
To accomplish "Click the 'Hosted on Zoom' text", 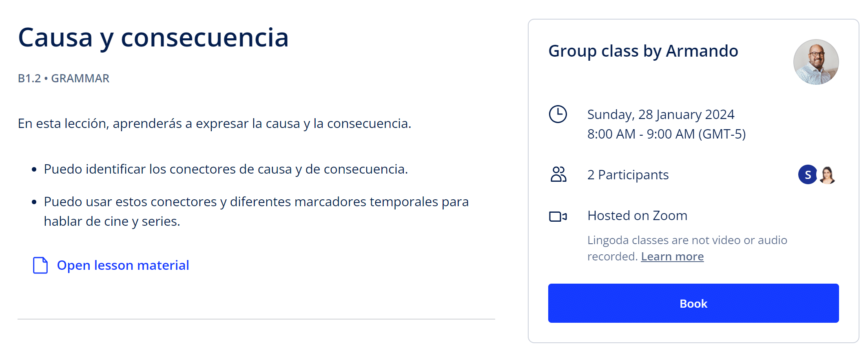I will (x=637, y=216).
